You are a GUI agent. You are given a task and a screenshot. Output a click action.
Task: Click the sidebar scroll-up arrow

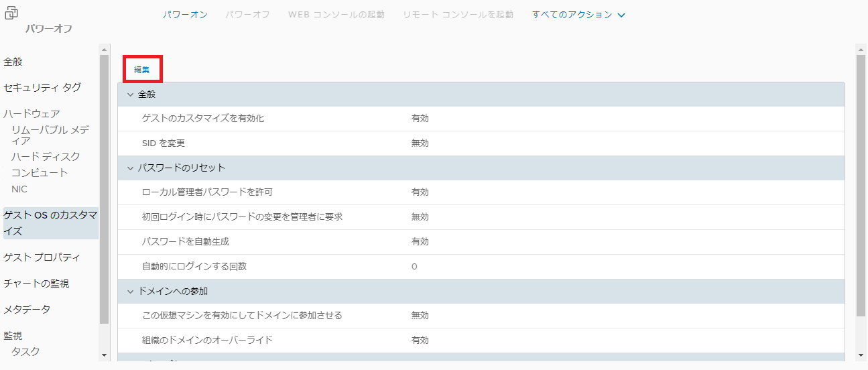coord(104,50)
